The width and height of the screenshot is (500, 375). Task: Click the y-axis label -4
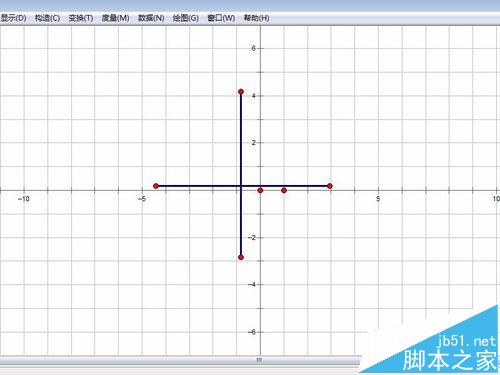252,285
